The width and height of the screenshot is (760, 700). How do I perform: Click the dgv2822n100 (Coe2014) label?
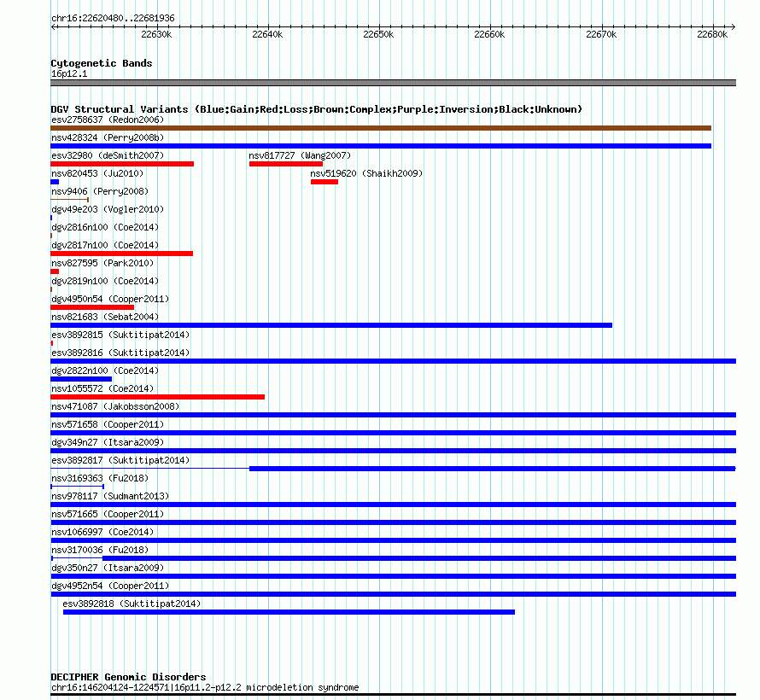pos(105,370)
